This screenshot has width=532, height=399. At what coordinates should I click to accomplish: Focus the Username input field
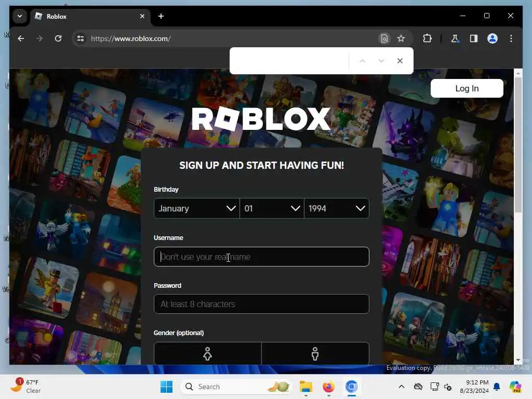tap(261, 257)
